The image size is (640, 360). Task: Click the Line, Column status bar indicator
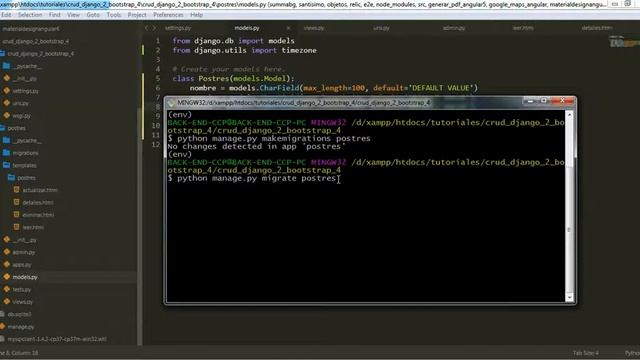pos(19,353)
